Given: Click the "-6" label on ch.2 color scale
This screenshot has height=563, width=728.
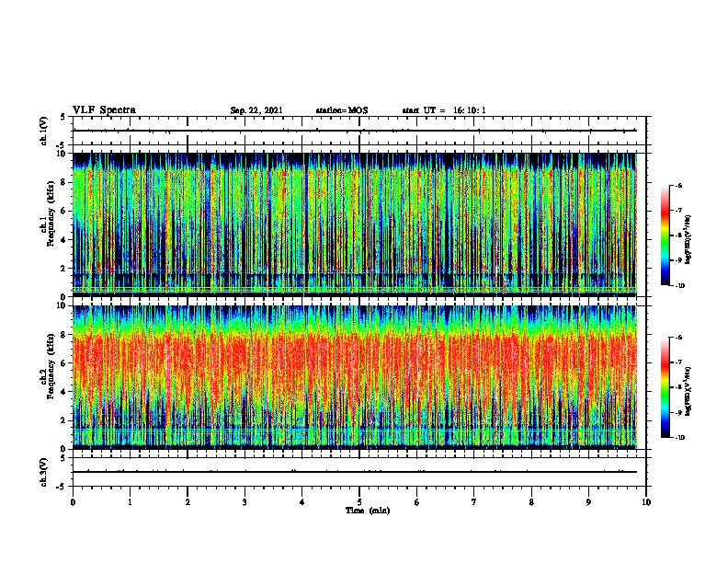Looking at the screenshot, I should pos(679,338).
